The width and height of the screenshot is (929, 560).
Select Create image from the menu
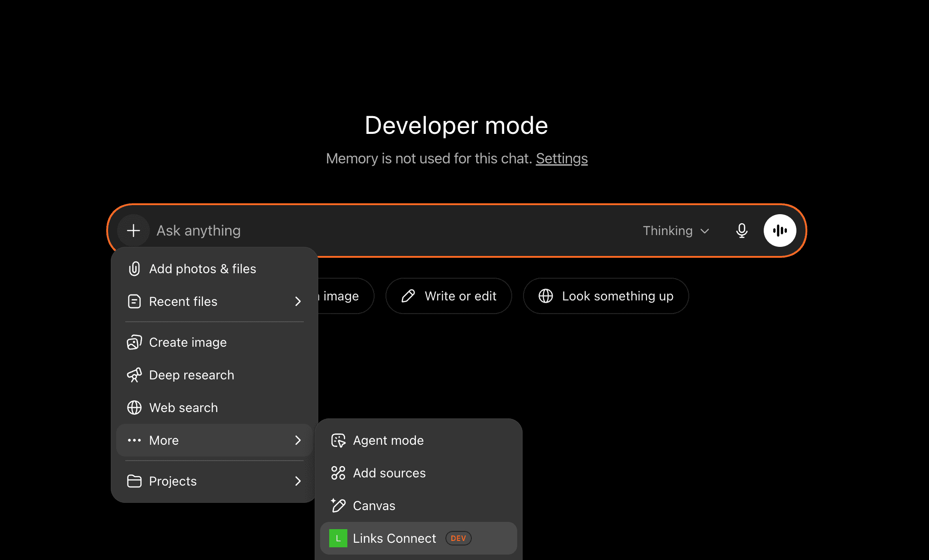click(214, 342)
